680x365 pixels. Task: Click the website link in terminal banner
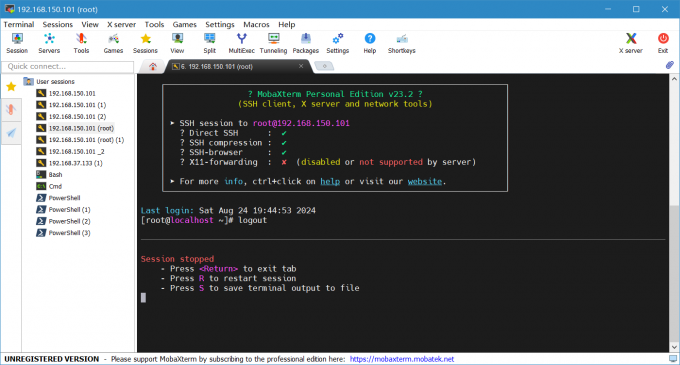(x=425, y=181)
